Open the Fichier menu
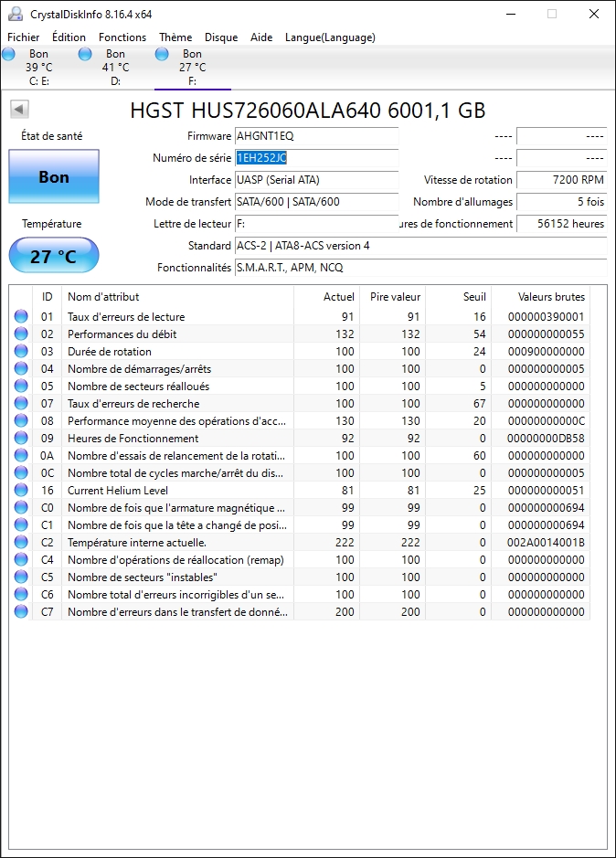Screen dimensions: 616x858 click(x=24, y=37)
